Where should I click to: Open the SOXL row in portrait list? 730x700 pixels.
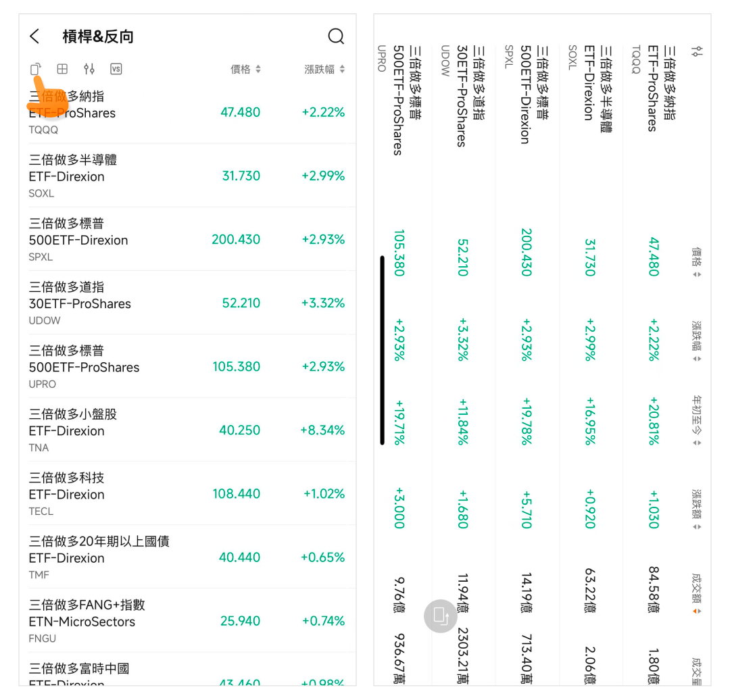tap(187, 176)
